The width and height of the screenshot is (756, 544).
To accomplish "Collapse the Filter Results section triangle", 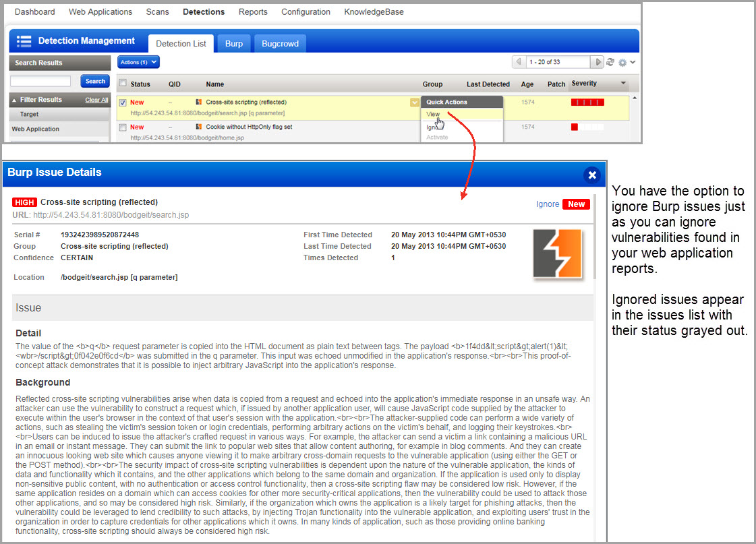I will click(x=14, y=100).
